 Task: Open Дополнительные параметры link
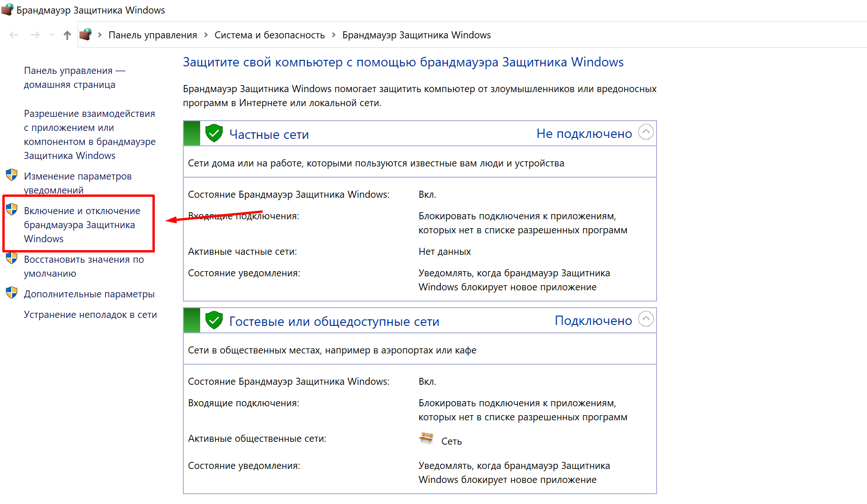(89, 294)
